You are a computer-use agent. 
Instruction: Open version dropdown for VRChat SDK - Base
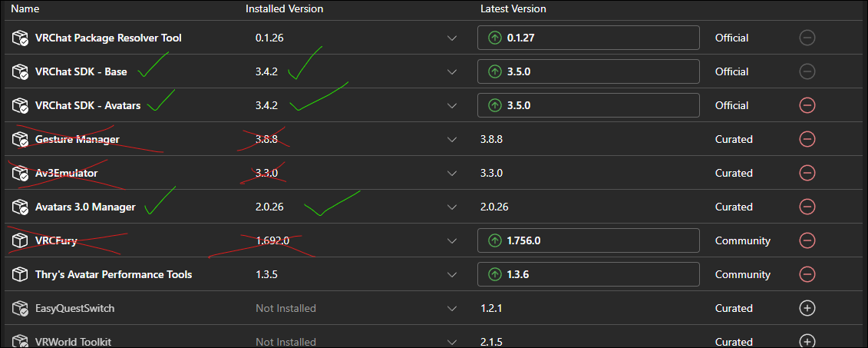(452, 72)
